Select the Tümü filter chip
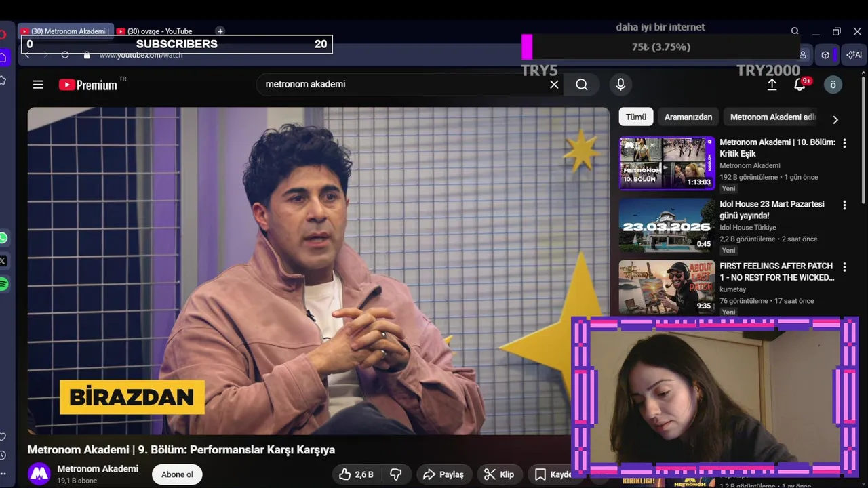The width and height of the screenshot is (868, 488). point(636,117)
